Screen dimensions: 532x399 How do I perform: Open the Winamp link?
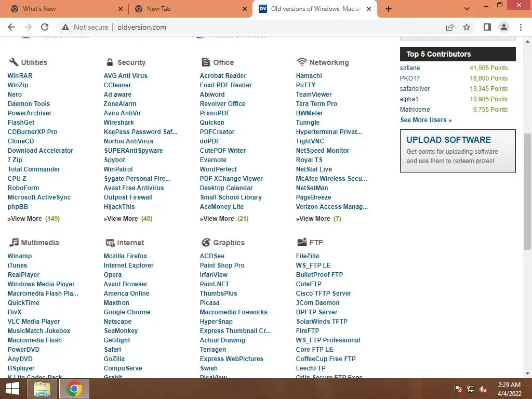click(20, 256)
